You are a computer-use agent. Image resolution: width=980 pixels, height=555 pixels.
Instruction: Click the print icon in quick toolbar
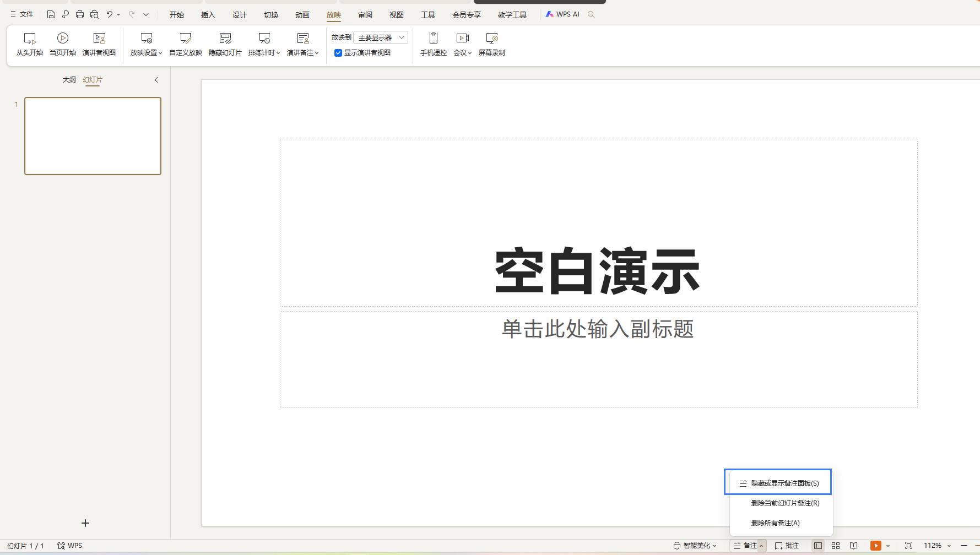click(x=80, y=14)
